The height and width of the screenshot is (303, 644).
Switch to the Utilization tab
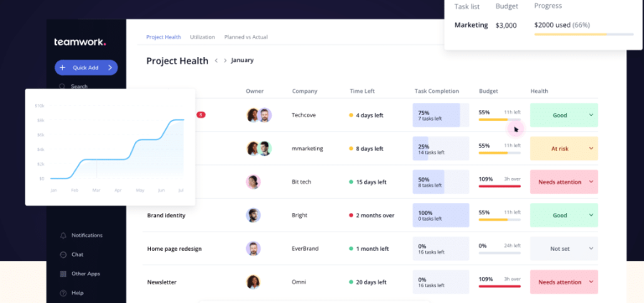[x=203, y=37]
